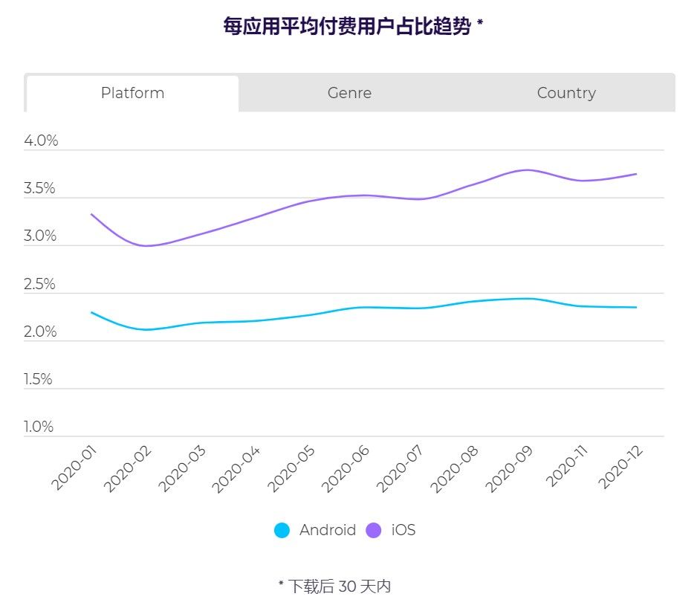Open the Genre tab
Image resolution: width=700 pixels, height=611 pixels.
point(349,94)
